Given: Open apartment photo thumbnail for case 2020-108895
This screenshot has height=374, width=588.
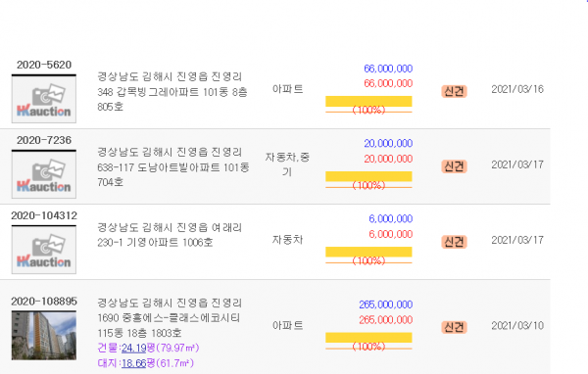Looking at the screenshot, I should (x=44, y=336).
